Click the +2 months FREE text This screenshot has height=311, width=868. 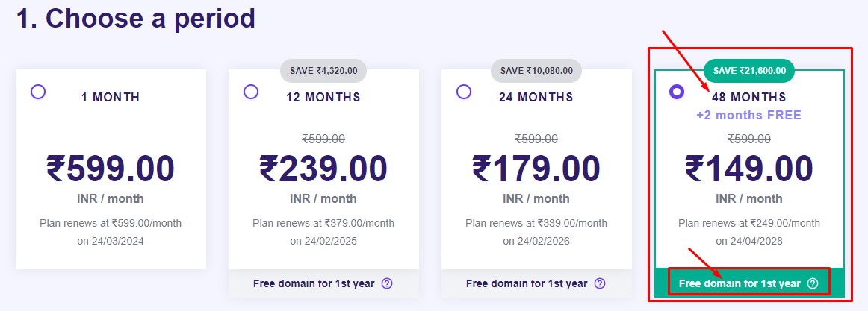point(749,116)
